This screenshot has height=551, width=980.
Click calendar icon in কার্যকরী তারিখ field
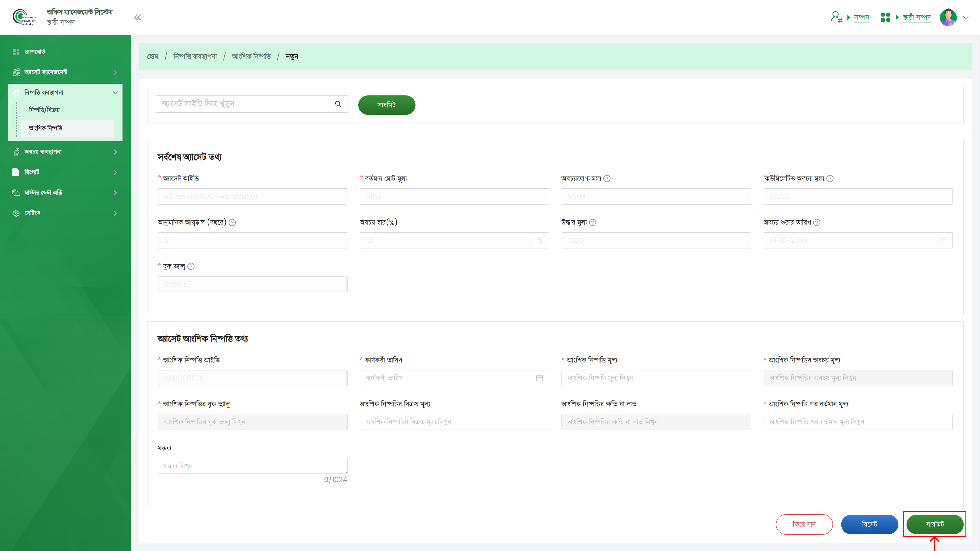[x=539, y=378]
